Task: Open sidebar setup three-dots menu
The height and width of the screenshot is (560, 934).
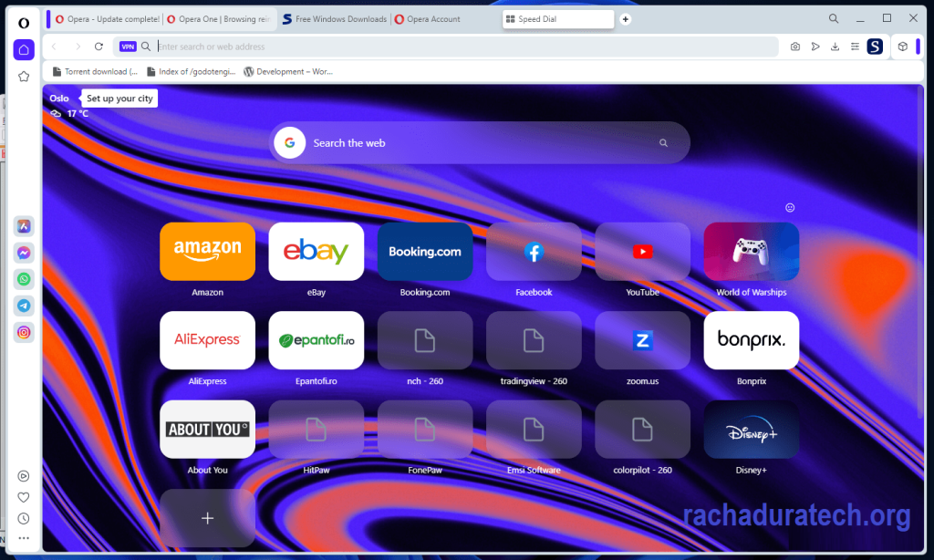Action: pos(24,538)
